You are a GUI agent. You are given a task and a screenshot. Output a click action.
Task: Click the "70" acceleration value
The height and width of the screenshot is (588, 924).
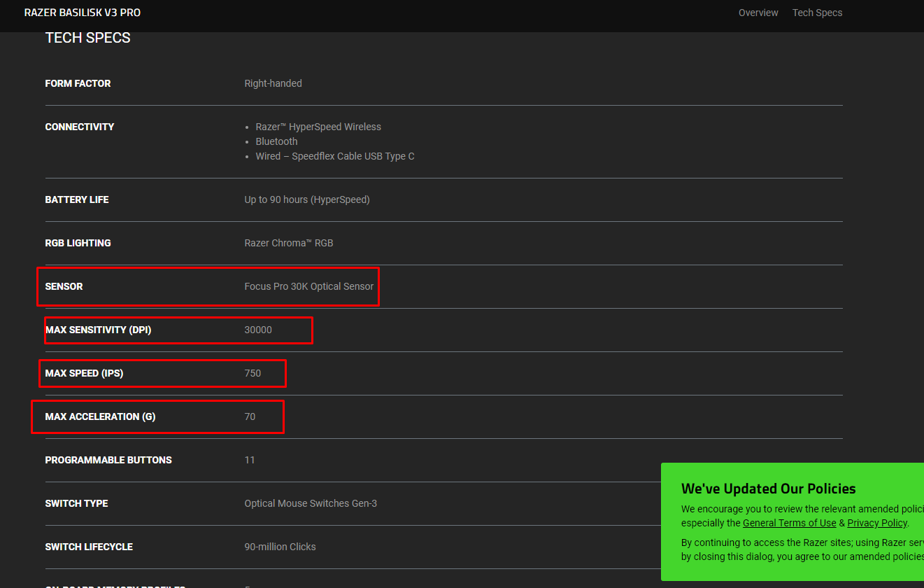pos(250,416)
